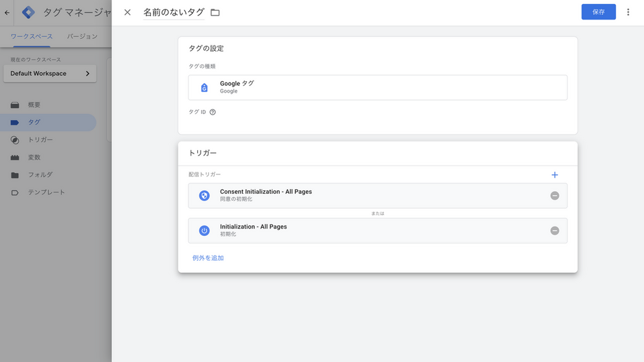The image size is (644, 362).
Task: Open テンプレート in the sidebar
Action: pos(46,192)
